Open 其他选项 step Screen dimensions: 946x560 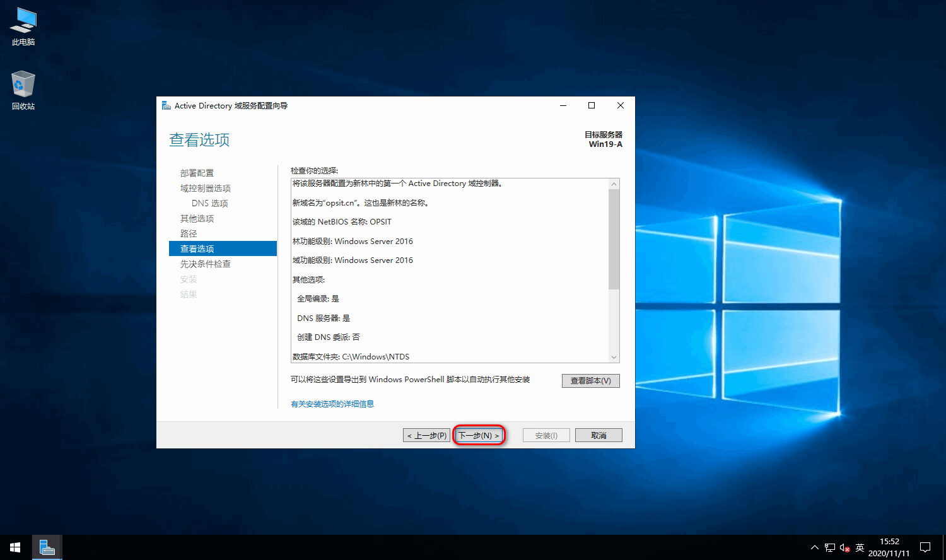(x=197, y=218)
